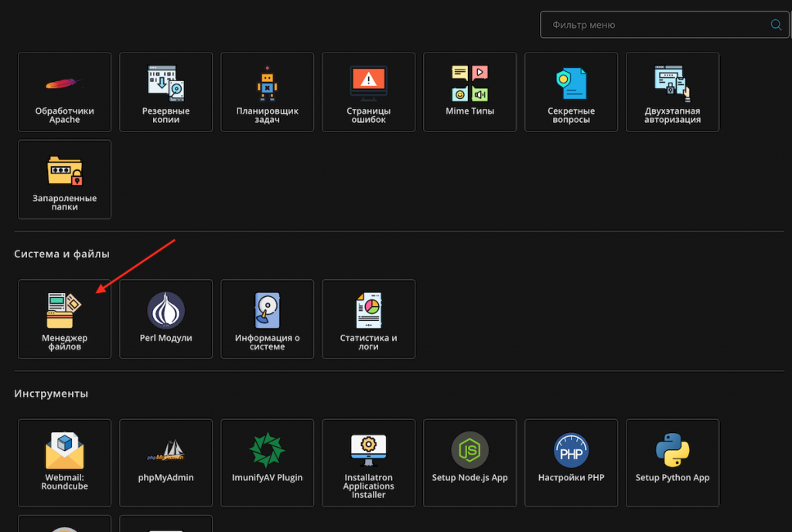The height and width of the screenshot is (532, 792).
Task: Open Статистика и логи tile
Action: click(368, 319)
